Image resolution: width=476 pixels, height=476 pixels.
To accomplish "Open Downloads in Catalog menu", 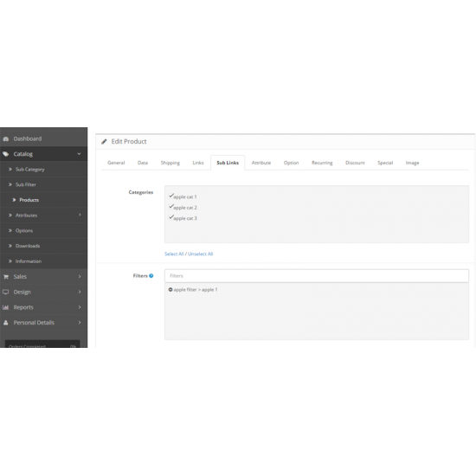I will 28,246.
